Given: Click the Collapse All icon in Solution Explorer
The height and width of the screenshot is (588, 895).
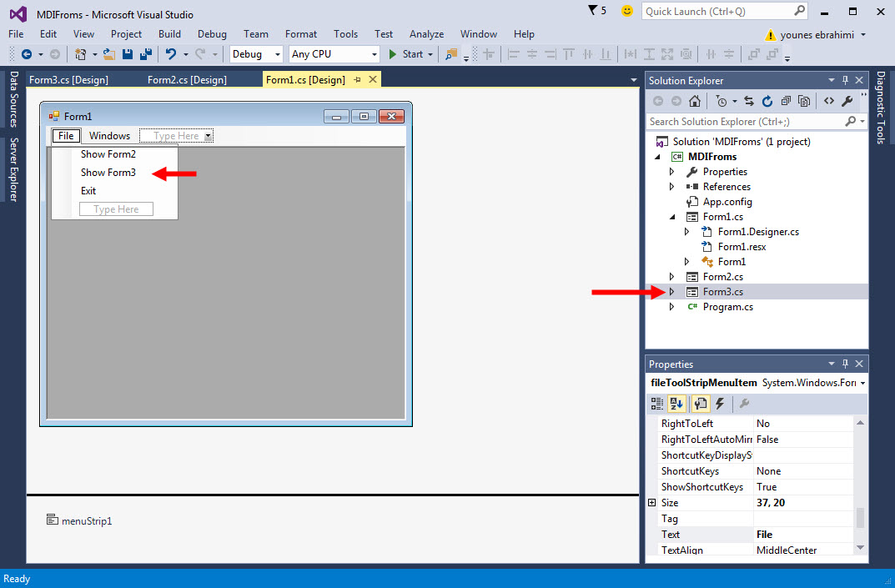Looking at the screenshot, I should pyautogui.click(x=786, y=101).
